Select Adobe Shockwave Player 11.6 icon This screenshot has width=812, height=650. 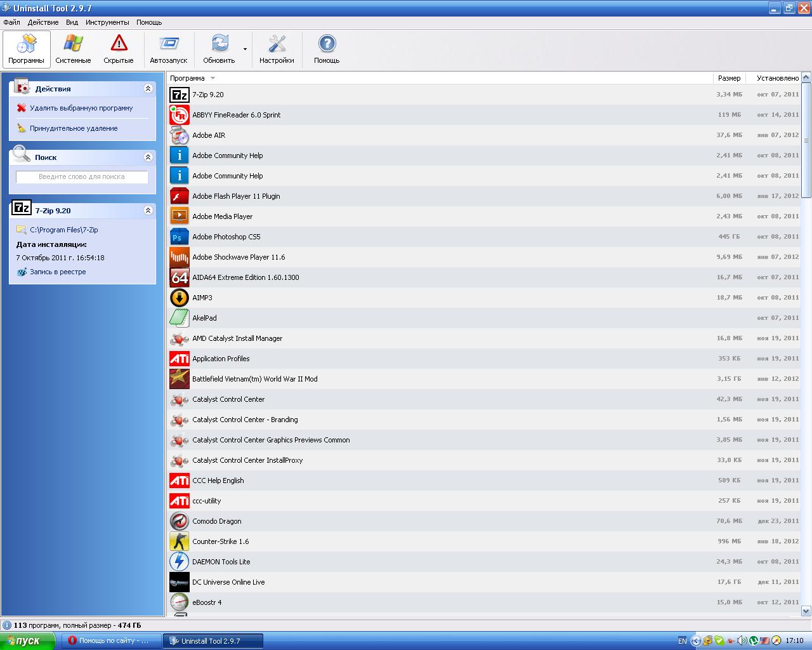click(x=180, y=257)
